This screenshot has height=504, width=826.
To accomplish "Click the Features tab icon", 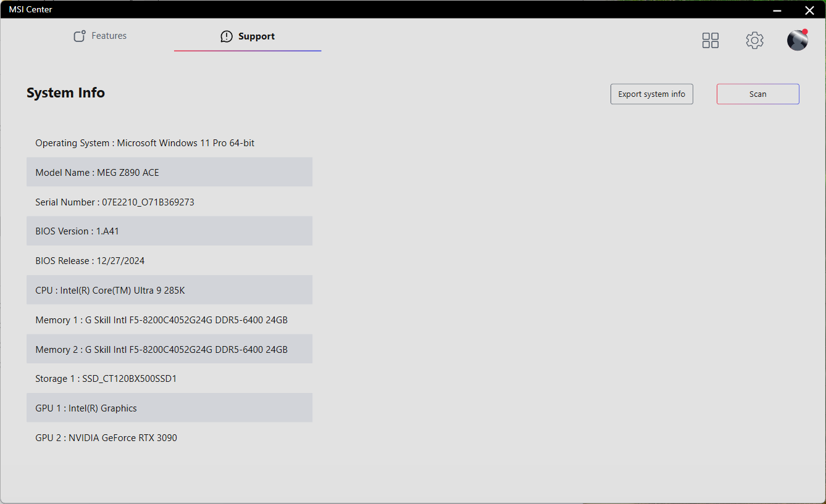I will point(80,36).
